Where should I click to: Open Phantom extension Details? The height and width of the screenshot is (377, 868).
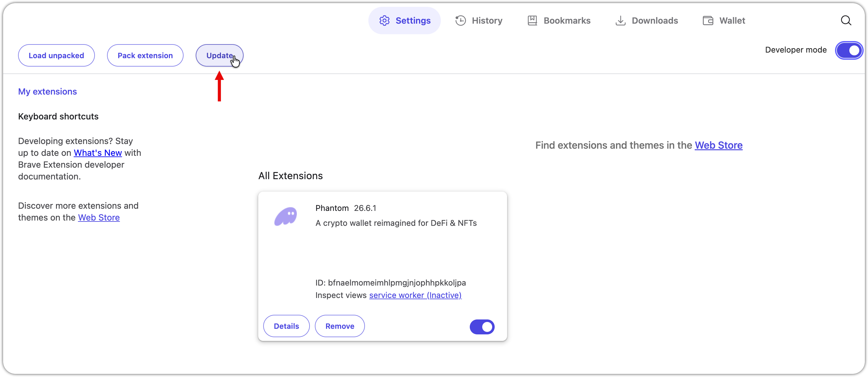tap(286, 326)
